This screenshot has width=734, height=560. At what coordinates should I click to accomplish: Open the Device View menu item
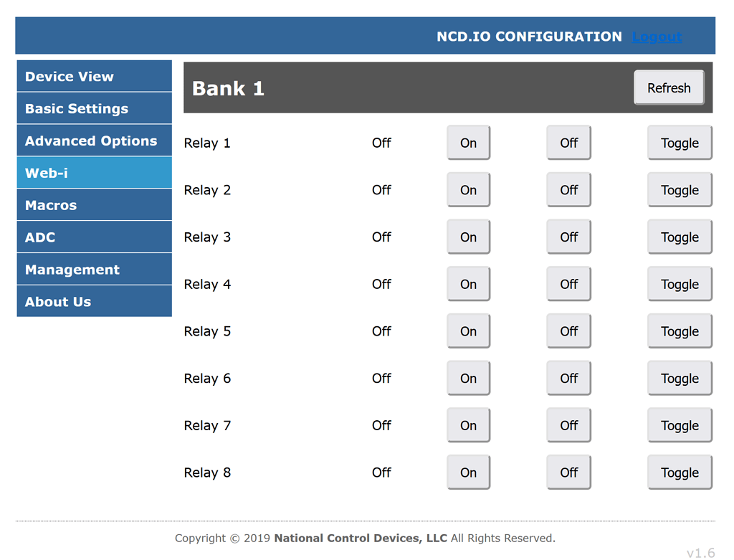(94, 77)
